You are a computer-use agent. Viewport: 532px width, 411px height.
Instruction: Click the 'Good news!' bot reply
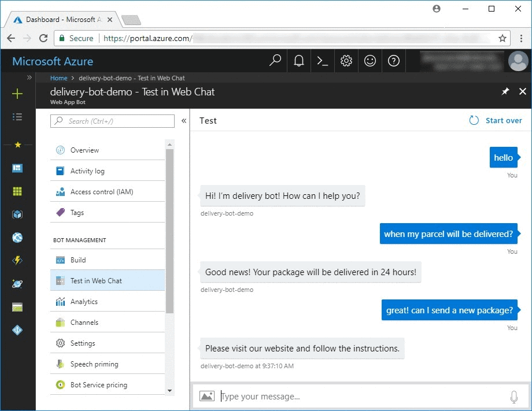coord(311,272)
